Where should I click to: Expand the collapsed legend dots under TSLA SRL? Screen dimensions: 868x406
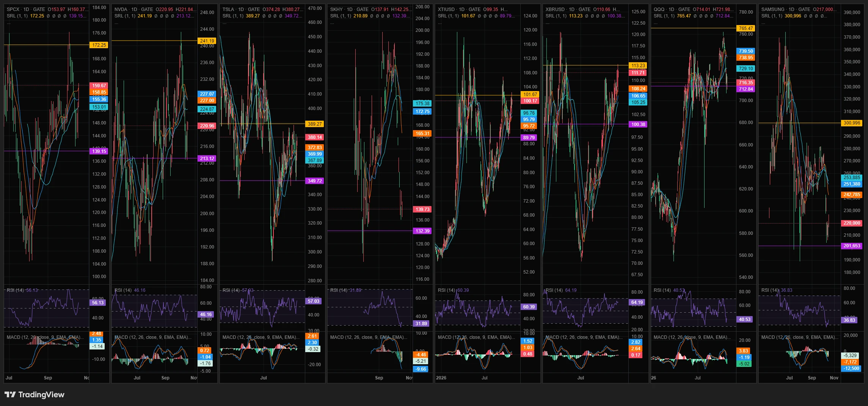224,23
